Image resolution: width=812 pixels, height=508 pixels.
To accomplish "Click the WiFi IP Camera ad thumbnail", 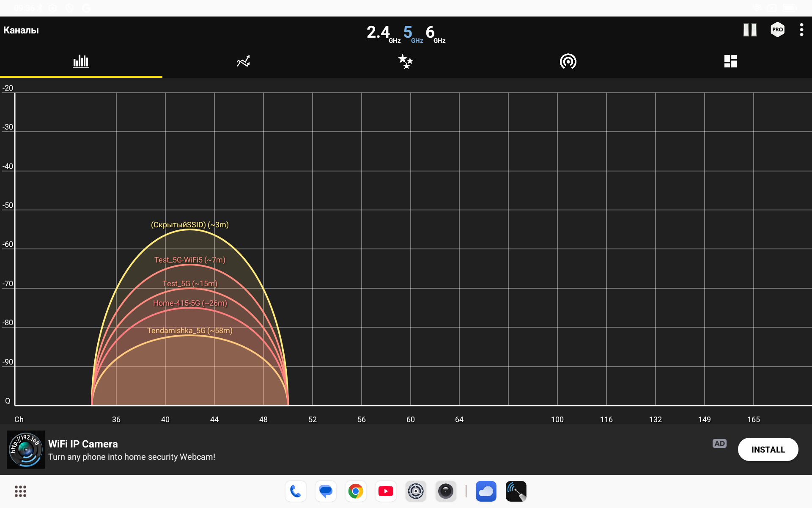I will (26, 450).
